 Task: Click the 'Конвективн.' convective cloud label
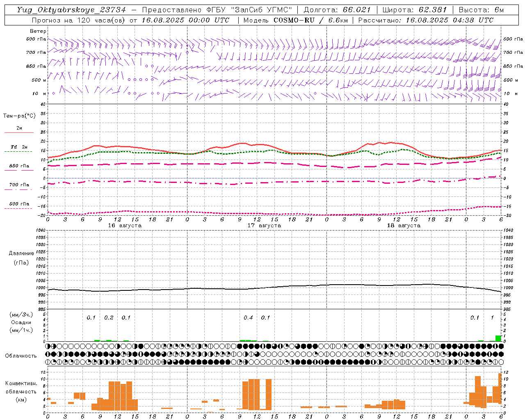(21, 383)
